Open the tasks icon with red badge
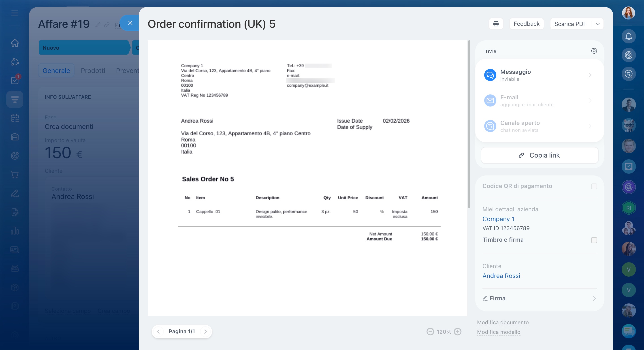 [15, 80]
